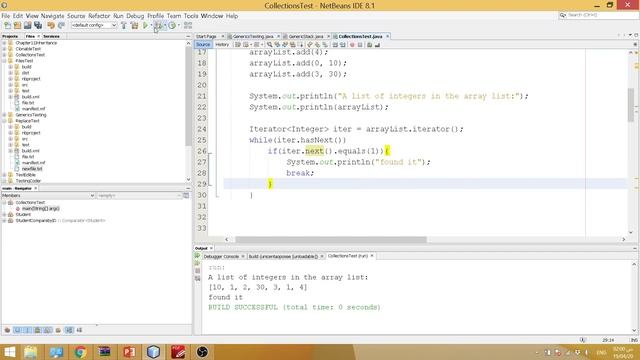Click line number 24 in the gutter
640x360 pixels.
coord(202,129)
